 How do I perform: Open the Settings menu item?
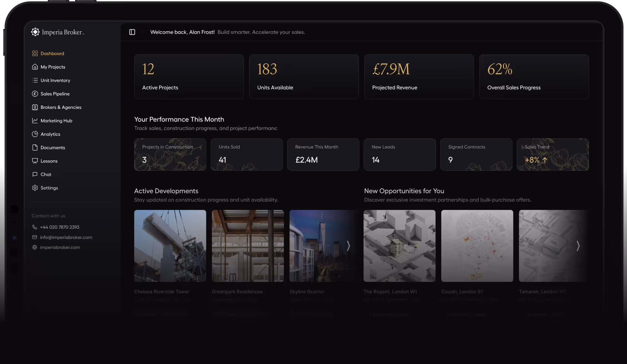click(x=49, y=188)
